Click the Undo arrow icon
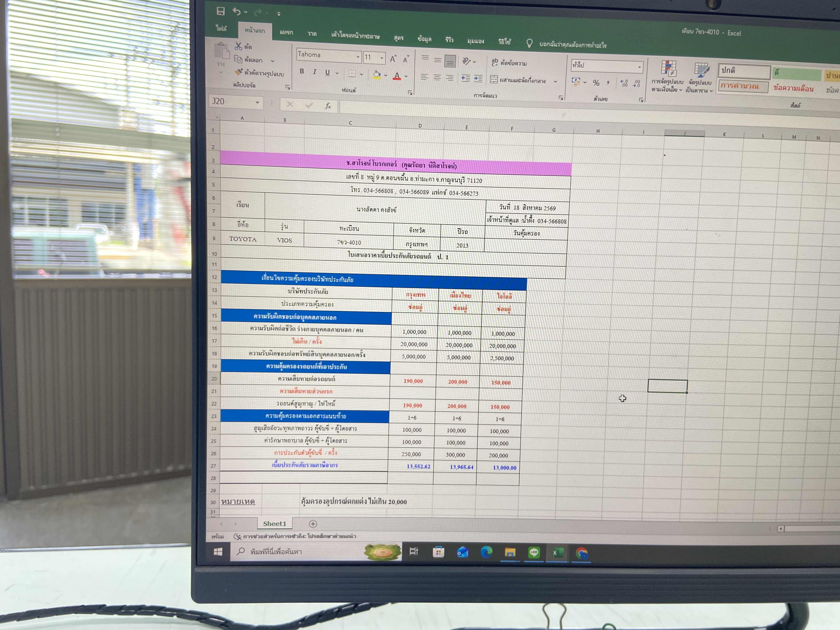Image resolution: width=840 pixels, height=630 pixels. pos(237,12)
